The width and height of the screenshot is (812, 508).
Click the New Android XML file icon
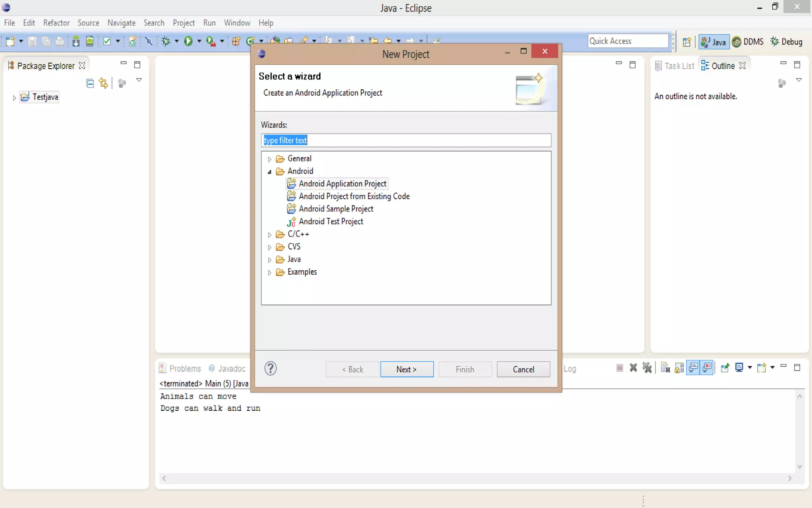(132, 41)
